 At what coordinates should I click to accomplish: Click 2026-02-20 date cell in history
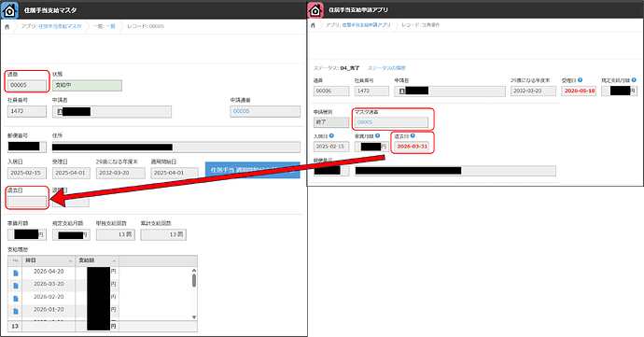[x=49, y=297]
